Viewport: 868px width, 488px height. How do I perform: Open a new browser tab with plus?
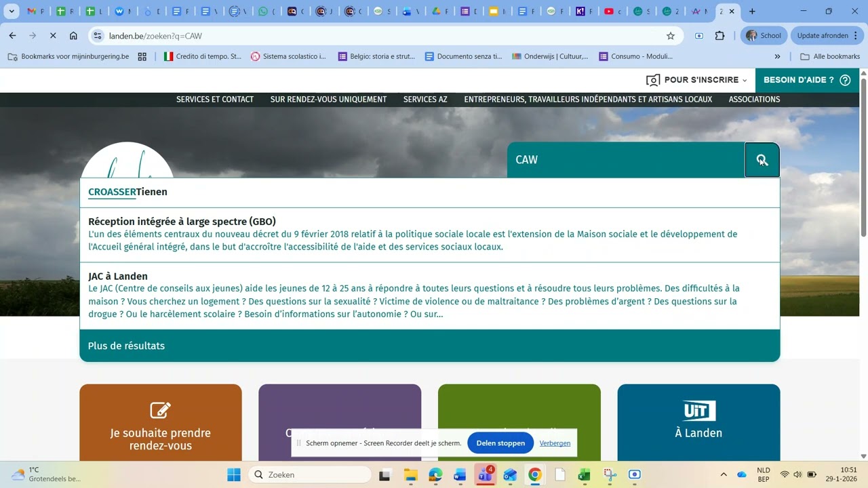coord(752,12)
